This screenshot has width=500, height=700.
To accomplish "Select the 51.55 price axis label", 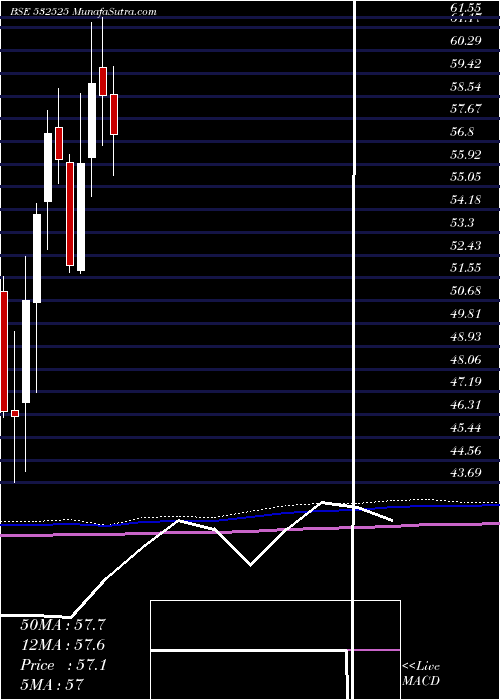I will coord(466,268).
